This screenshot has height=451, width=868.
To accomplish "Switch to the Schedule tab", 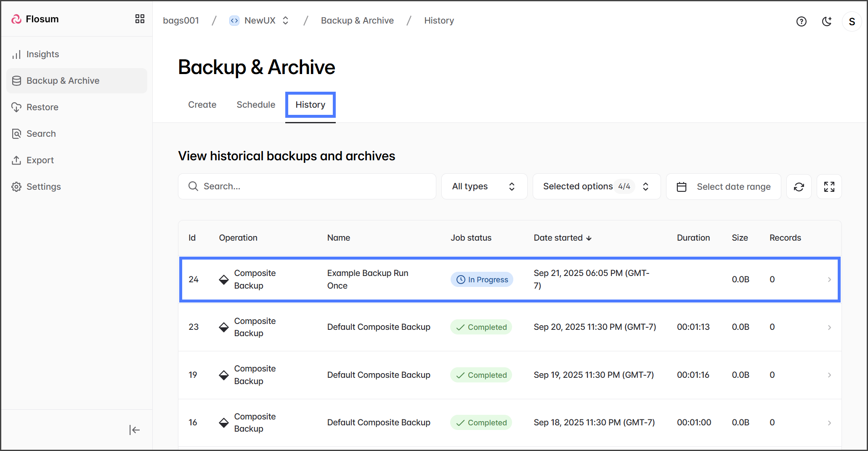I will coord(256,105).
